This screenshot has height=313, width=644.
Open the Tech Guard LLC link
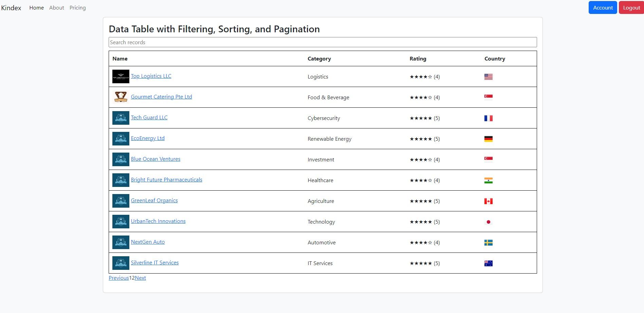(149, 118)
